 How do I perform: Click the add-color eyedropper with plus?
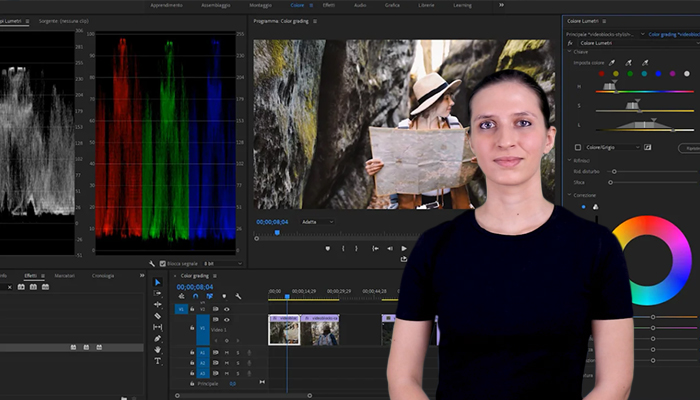coord(628,63)
